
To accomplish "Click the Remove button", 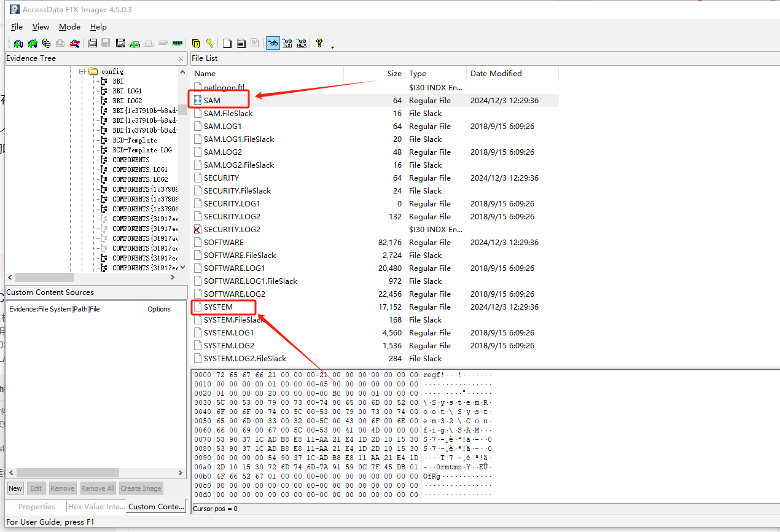I will tap(62, 488).
